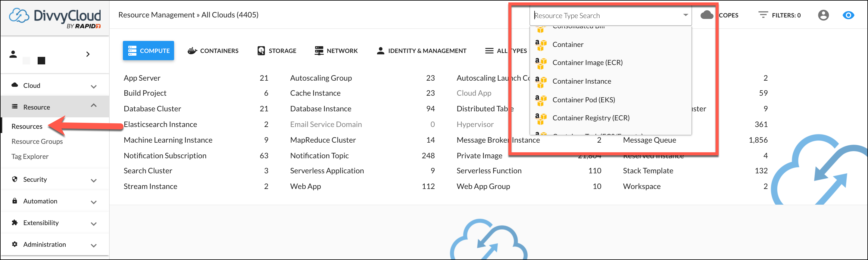The height and width of the screenshot is (260, 868).
Task: Expand the Cloud sidebar section
Action: click(55, 85)
